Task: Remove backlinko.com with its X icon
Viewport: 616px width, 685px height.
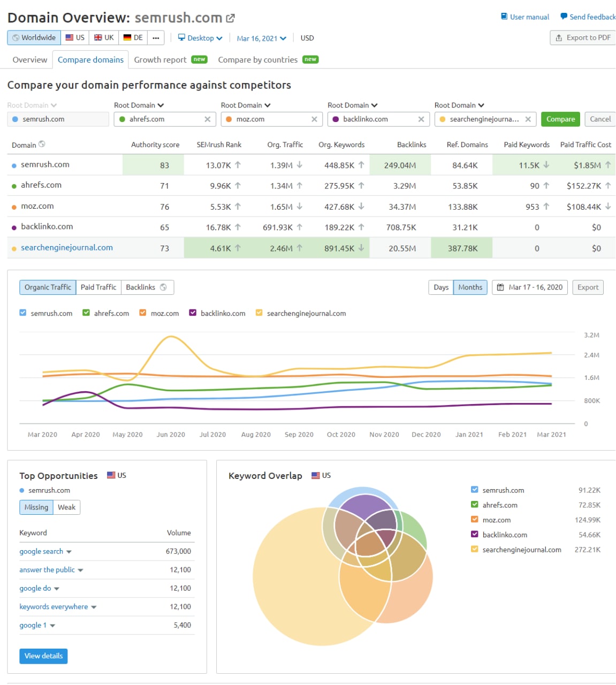Action: [421, 119]
